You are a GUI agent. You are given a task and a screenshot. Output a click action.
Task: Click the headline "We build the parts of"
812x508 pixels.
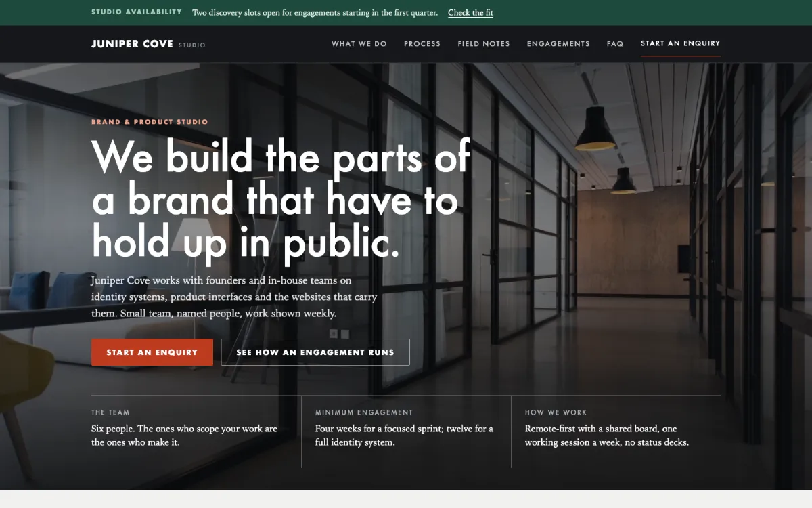pyautogui.click(x=281, y=156)
